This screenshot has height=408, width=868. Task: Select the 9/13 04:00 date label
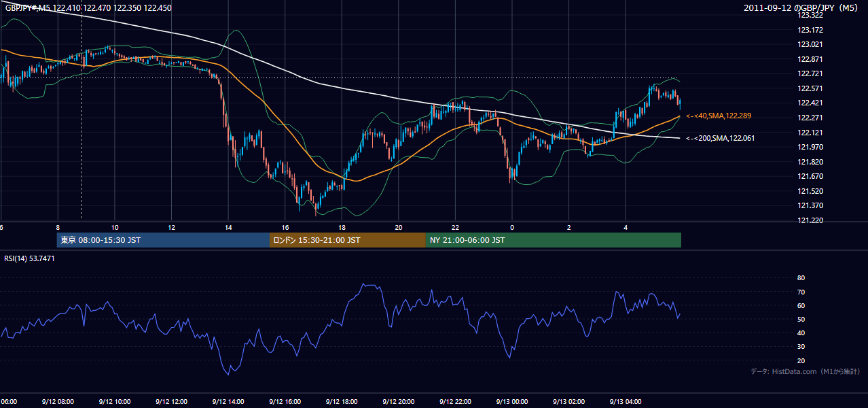click(626, 402)
